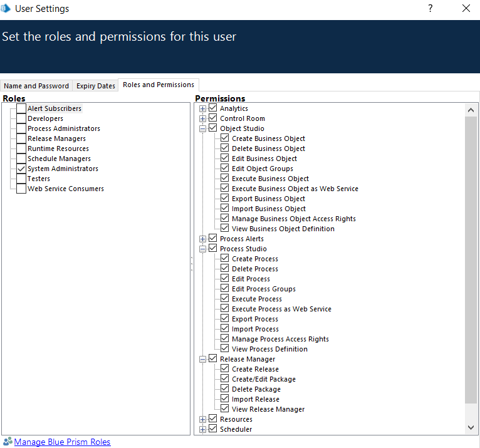This screenshot has height=448, width=480.
Task: Select Export Process label
Action: (x=255, y=319)
